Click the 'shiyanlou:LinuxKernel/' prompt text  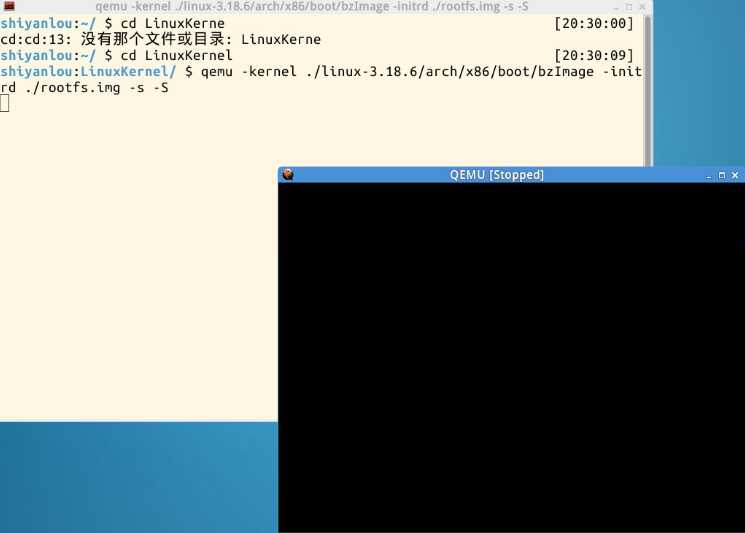(x=88, y=71)
